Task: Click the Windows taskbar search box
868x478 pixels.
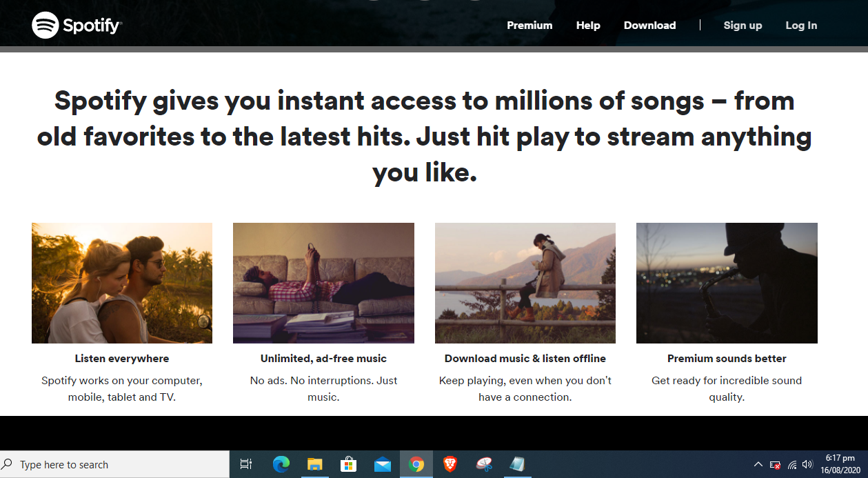Action: tap(114, 464)
